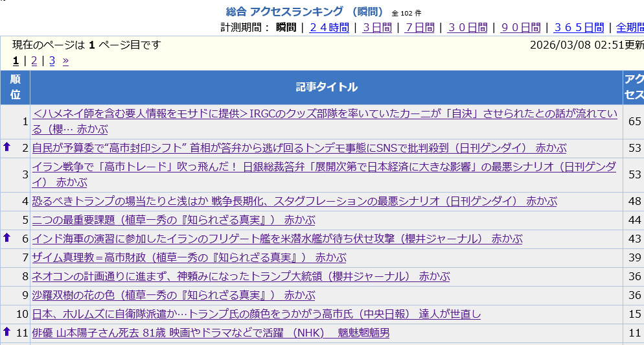This screenshot has width=644, height=345.
Task: Click the » next page arrow
Action: tap(65, 61)
